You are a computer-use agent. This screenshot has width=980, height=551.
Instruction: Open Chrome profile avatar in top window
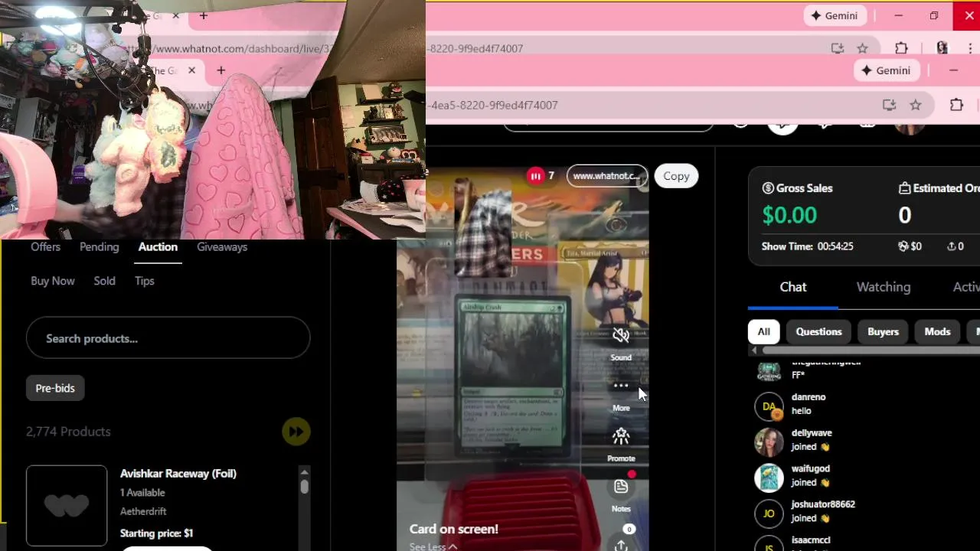(x=942, y=48)
